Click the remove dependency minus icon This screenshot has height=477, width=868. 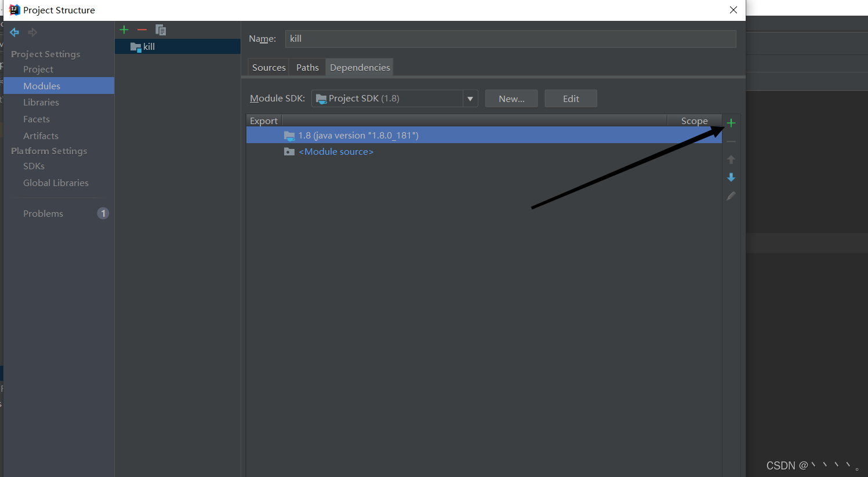point(731,141)
